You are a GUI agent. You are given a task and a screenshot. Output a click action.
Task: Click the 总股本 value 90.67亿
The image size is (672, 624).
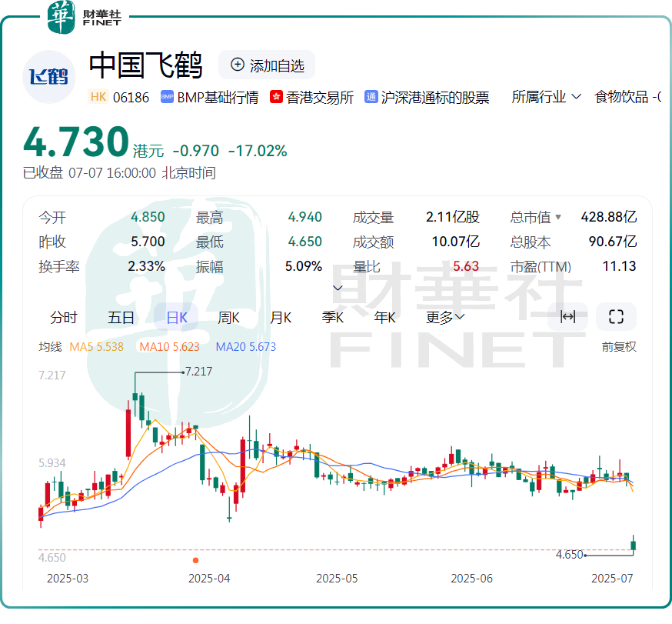[613, 242]
